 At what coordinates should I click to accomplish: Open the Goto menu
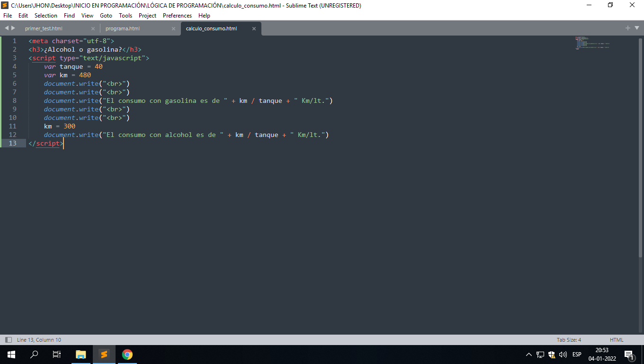pyautogui.click(x=106, y=16)
